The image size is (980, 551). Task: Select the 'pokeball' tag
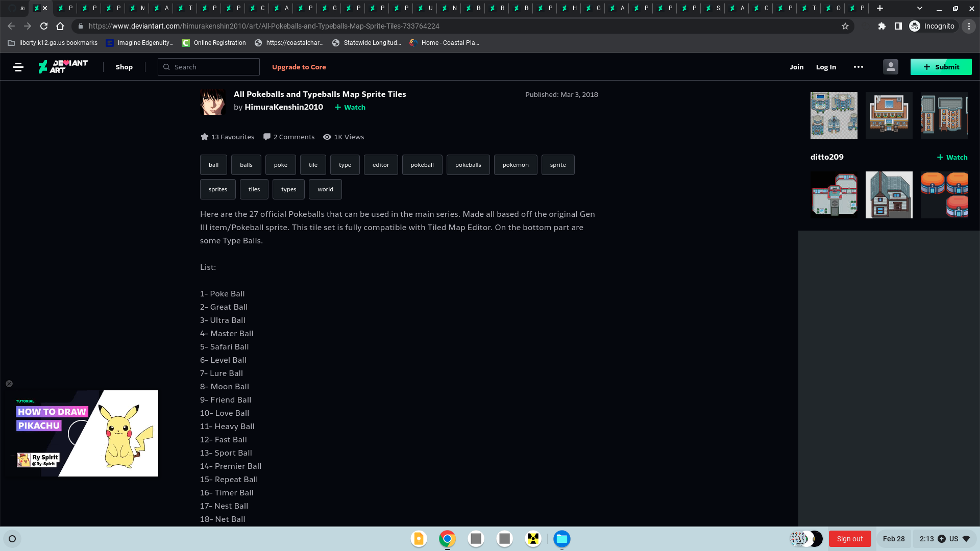422,165
